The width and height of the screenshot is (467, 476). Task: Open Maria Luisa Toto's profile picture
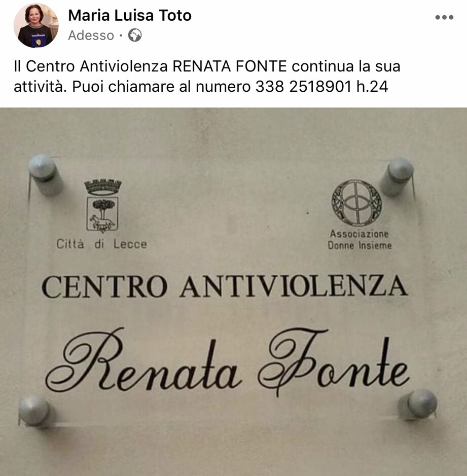(x=36, y=25)
